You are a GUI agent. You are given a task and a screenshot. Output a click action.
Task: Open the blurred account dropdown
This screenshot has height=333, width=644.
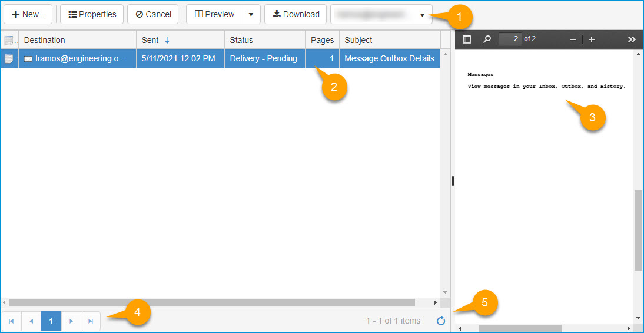point(381,14)
